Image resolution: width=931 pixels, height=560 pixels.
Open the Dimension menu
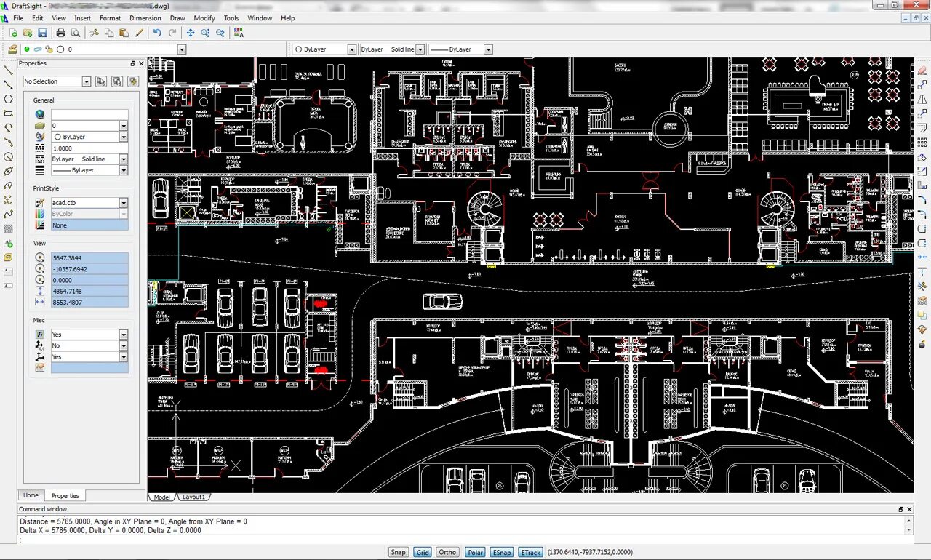(x=145, y=18)
